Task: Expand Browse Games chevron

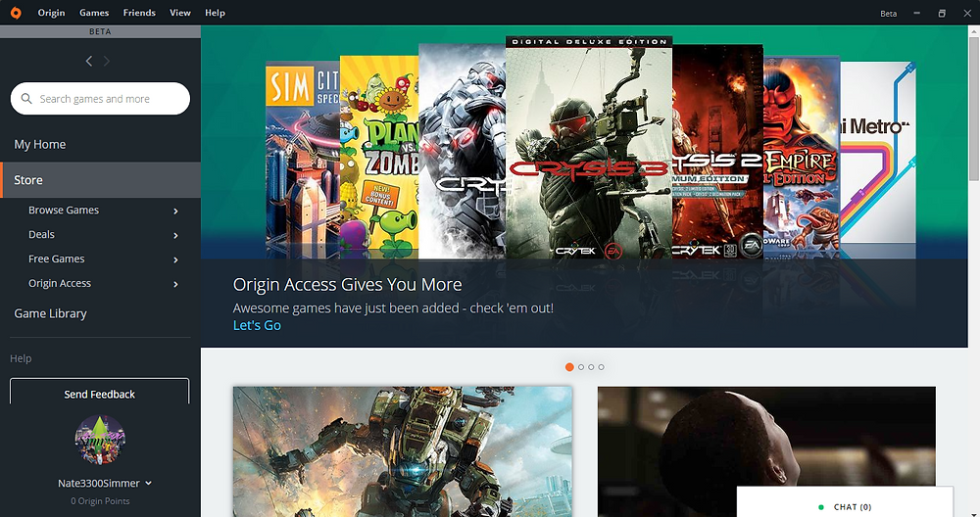Action: click(175, 211)
